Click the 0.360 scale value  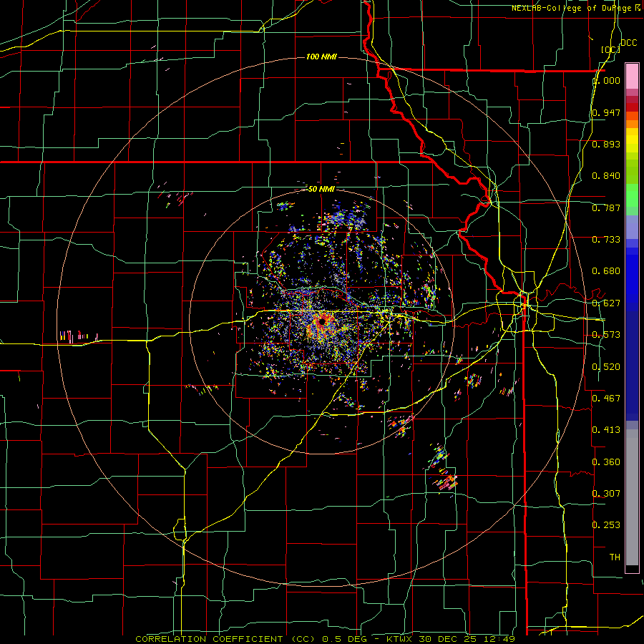(606, 462)
